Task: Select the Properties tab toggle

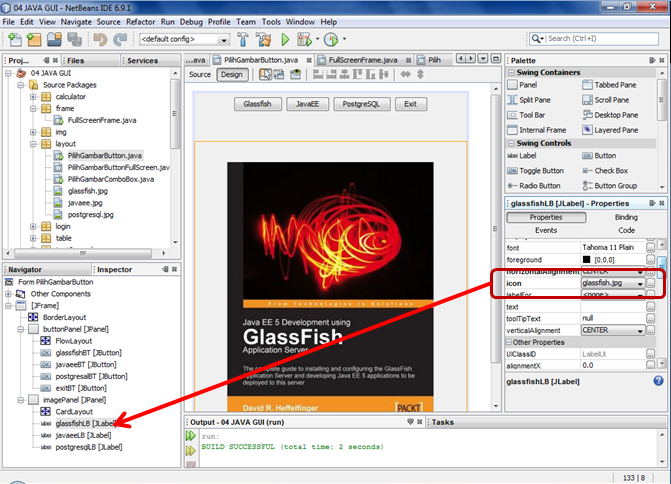Action: pos(546,217)
